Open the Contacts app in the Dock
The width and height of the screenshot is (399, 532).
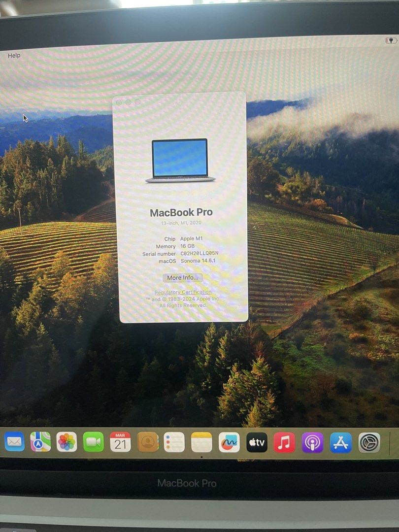(x=148, y=442)
